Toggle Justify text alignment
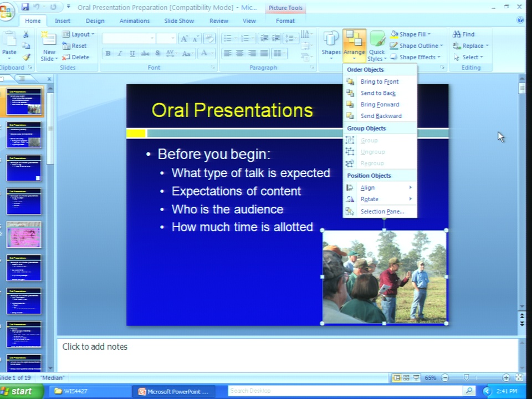The image size is (532, 399). click(264, 53)
